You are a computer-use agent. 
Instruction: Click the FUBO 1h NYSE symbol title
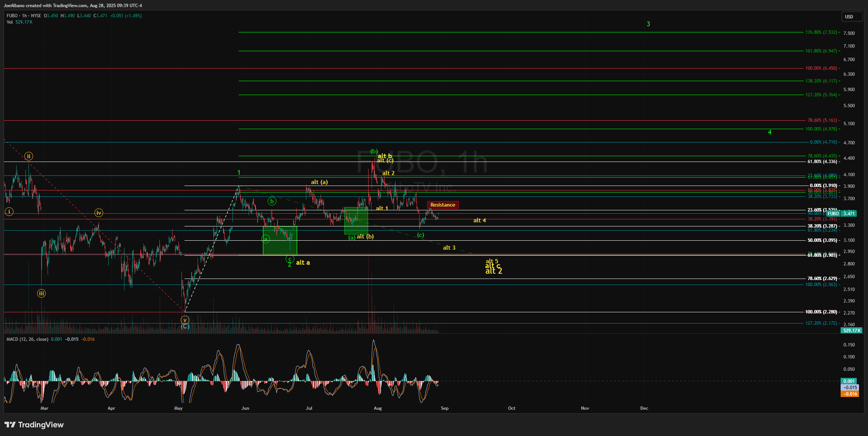coord(24,16)
